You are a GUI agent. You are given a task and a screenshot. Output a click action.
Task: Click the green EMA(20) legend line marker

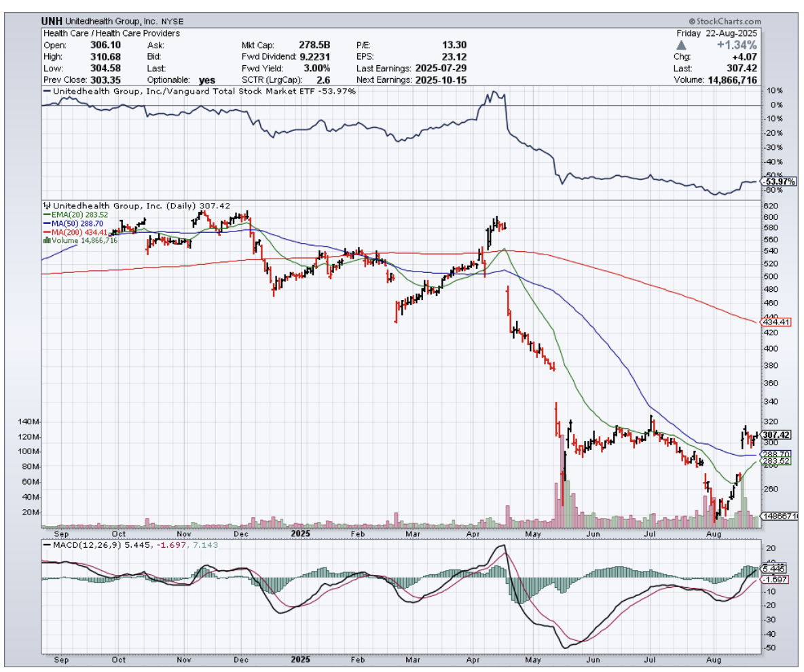click(x=46, y=214)
